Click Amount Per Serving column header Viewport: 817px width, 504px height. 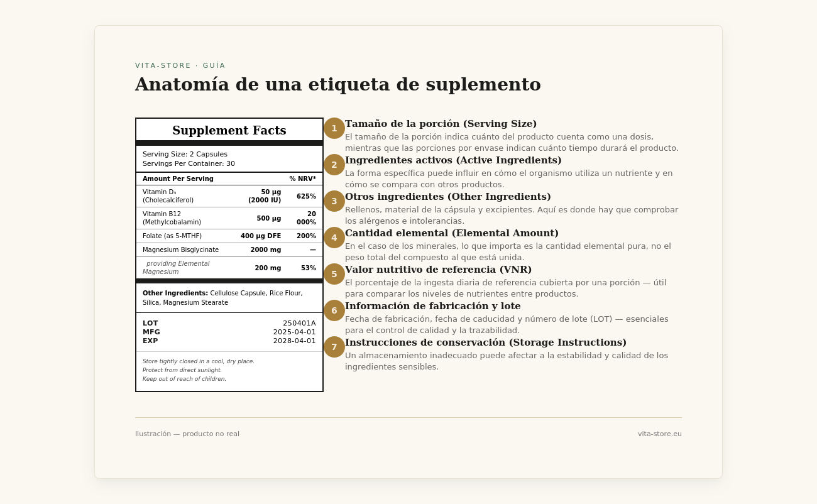coord(178,179)
